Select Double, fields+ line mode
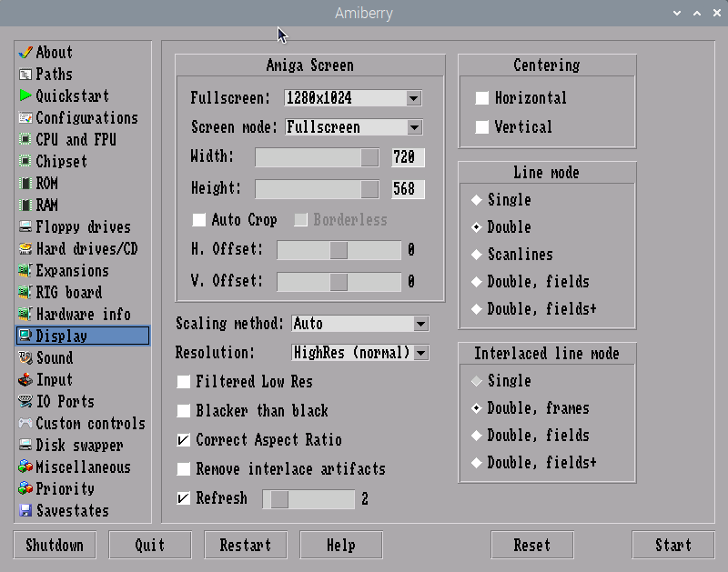 tap(476, 309)
